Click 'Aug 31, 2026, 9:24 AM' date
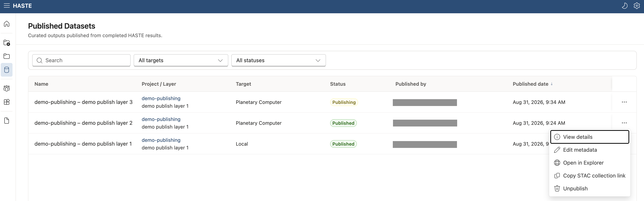Image resolution: width=644 pixels, height=201 pixels. point(539,123)
